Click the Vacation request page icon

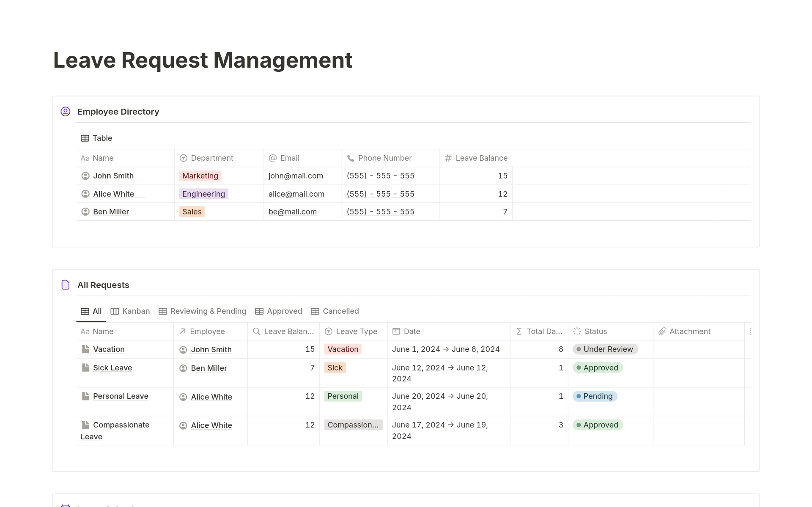click(x=85, y=349)
